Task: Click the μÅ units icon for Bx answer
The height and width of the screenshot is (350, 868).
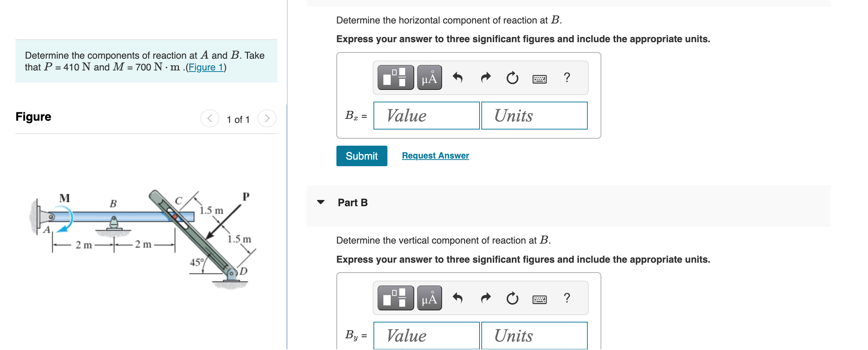Action: click(428, 78)
